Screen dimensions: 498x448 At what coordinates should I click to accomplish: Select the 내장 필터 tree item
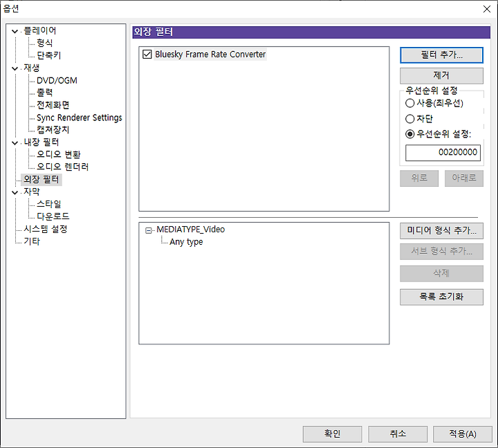coord(41,142)
